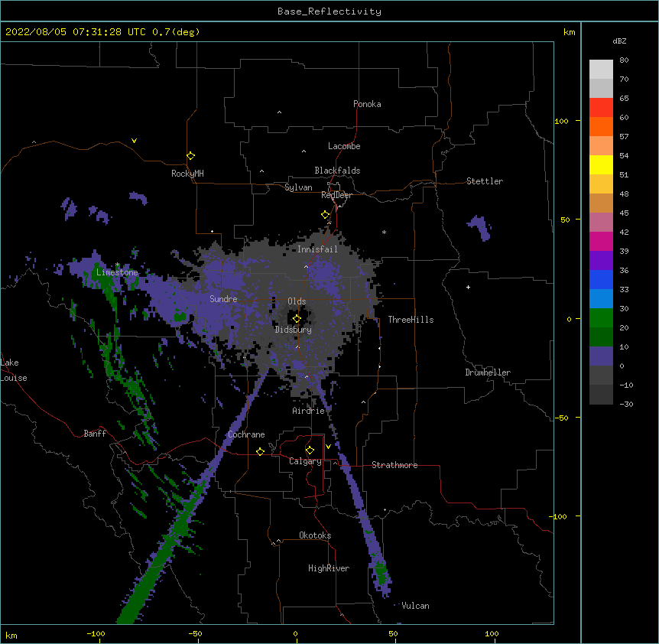
Task: Click the Sylvan city label
Action: point(298,187)
